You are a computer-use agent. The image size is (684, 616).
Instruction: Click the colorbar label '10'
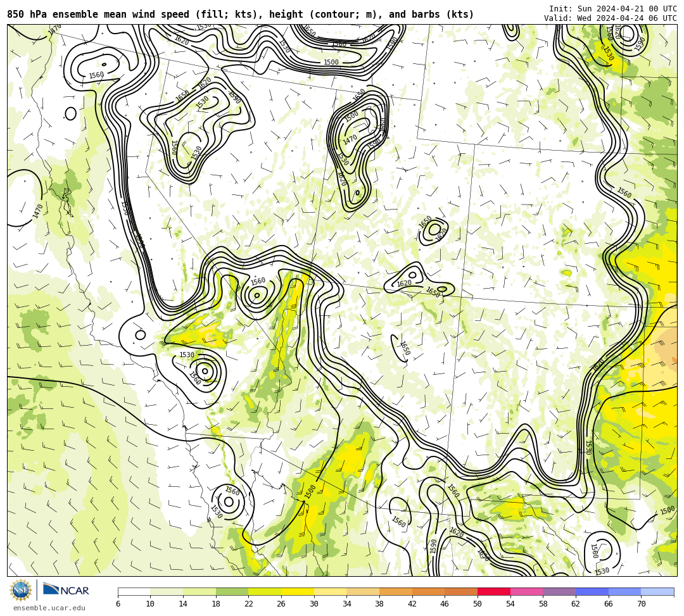150,604
